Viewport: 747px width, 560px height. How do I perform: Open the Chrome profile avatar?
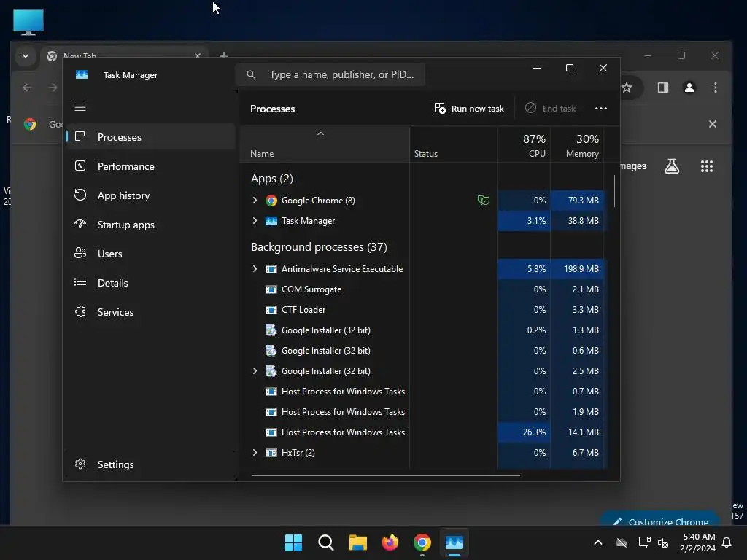[689, 87]
